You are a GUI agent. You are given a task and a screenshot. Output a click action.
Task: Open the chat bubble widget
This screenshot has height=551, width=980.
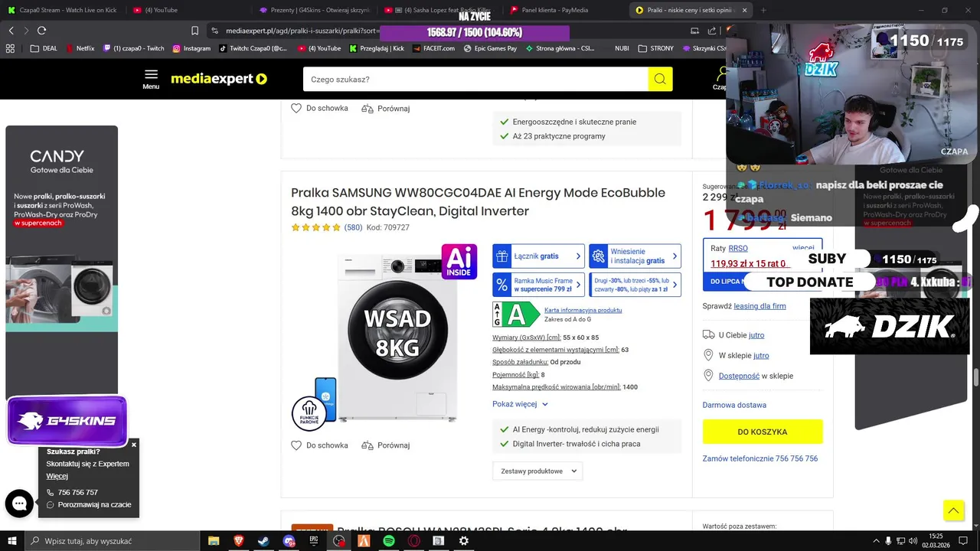[x=19, y=504]
